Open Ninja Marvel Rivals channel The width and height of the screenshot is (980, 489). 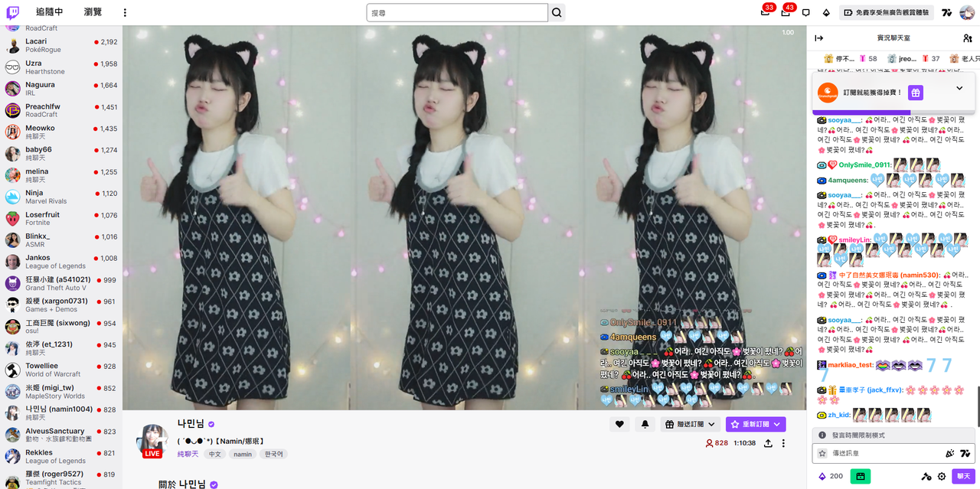pos(61,197)
